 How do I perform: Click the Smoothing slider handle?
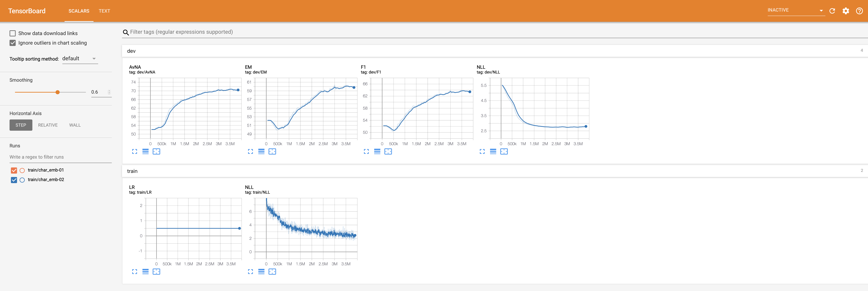point(58,92)
